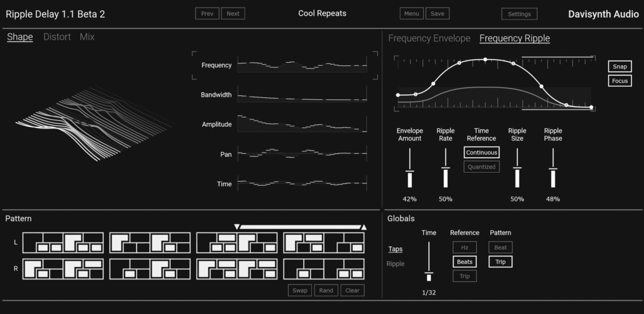Go to the next preset
Image resolution: width=644 pixels, height=314 pixels.
coord(233,13)
